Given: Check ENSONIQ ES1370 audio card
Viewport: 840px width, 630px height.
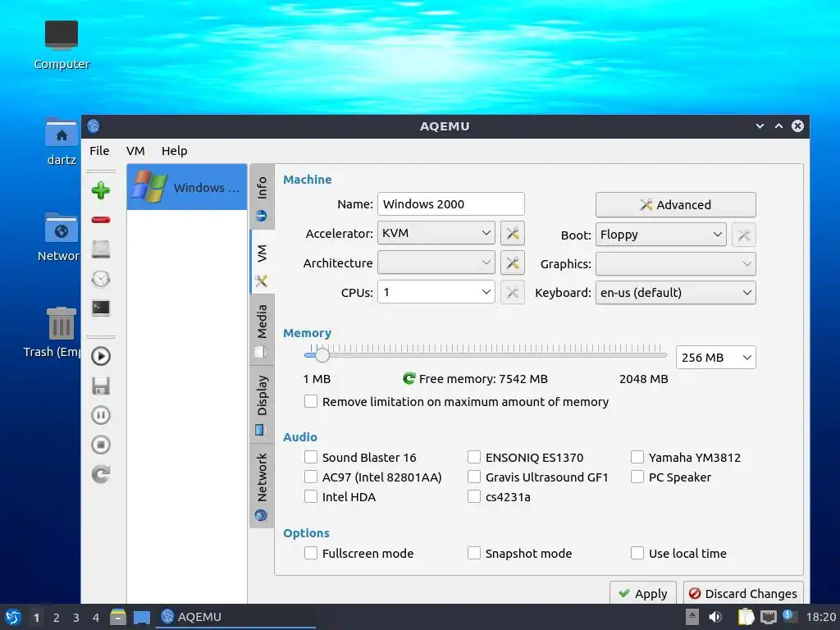Looking at the screenshot, I should pos(474,457).
